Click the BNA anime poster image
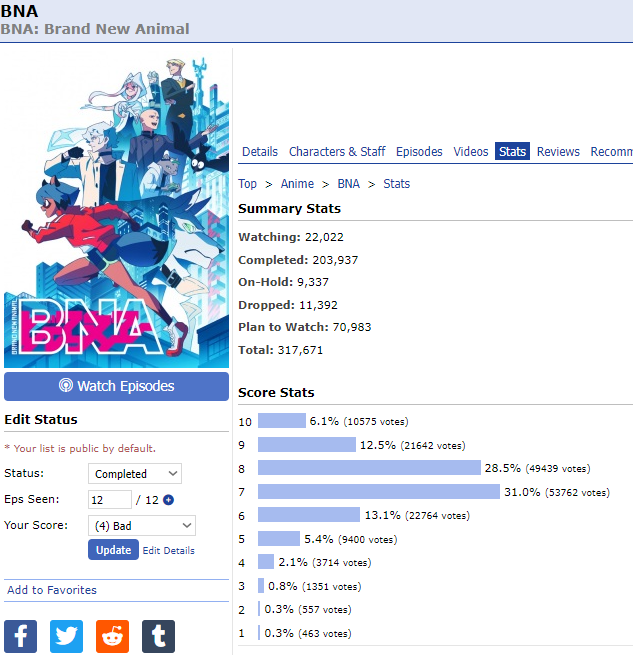Image resolution: width=633 pixels, height=655 pixels. click(117, 210)
